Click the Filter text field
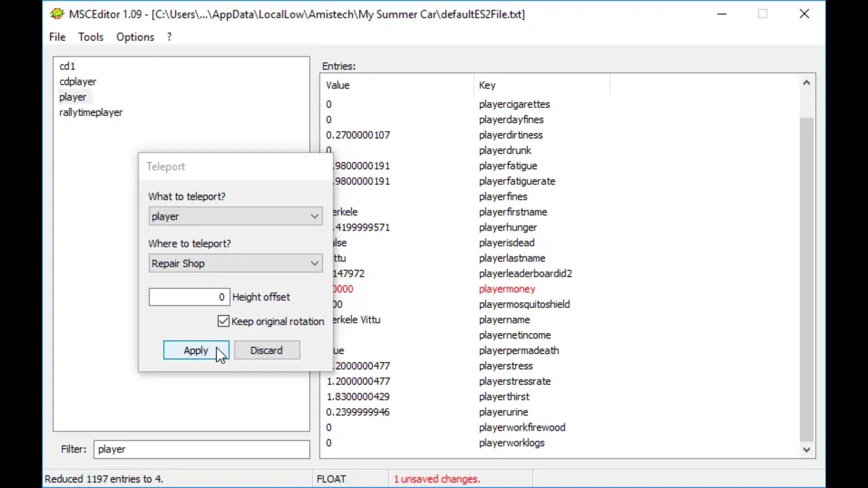Image resolution: width=868 pixels, height=488 pixels. point(201,449)
